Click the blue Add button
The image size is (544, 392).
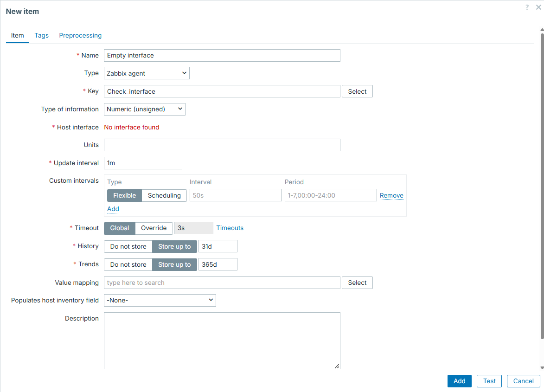(459, 381)
